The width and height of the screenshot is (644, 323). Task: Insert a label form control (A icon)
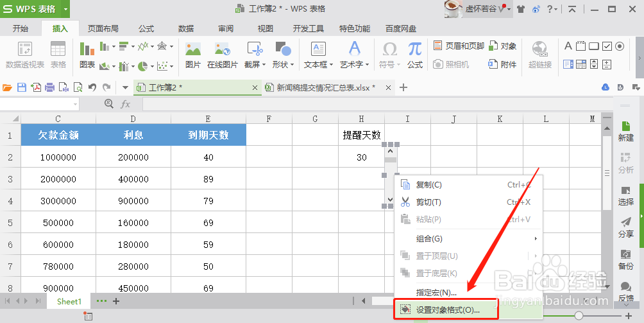(568, 46)
